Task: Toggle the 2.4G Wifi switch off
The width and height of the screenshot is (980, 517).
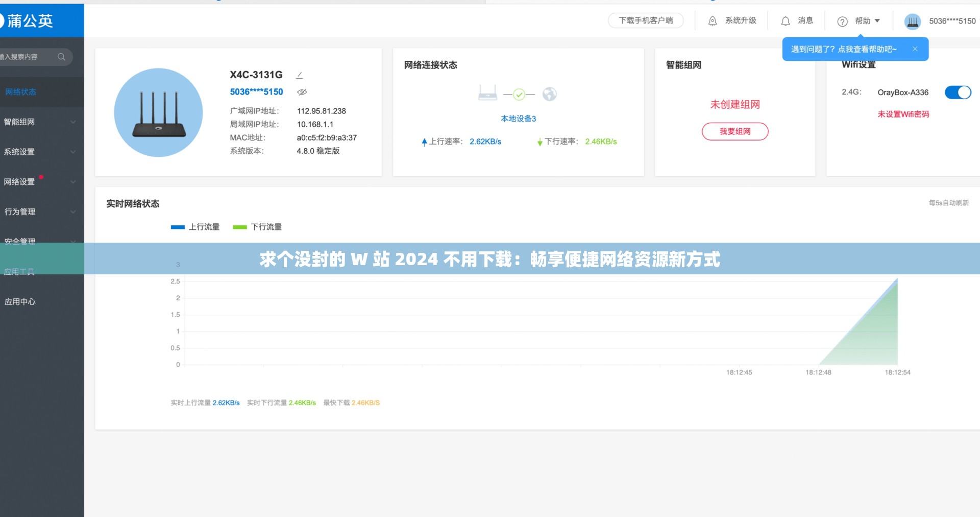Action: point(958,92)
